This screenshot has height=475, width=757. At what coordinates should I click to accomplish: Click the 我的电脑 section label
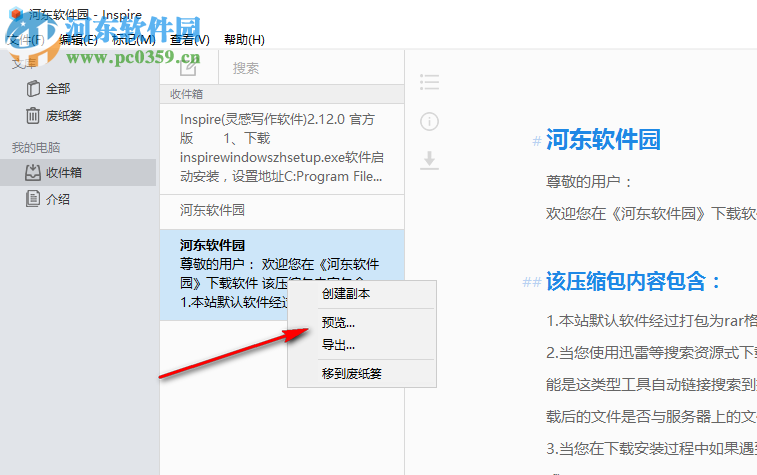[x=36, y=148]
